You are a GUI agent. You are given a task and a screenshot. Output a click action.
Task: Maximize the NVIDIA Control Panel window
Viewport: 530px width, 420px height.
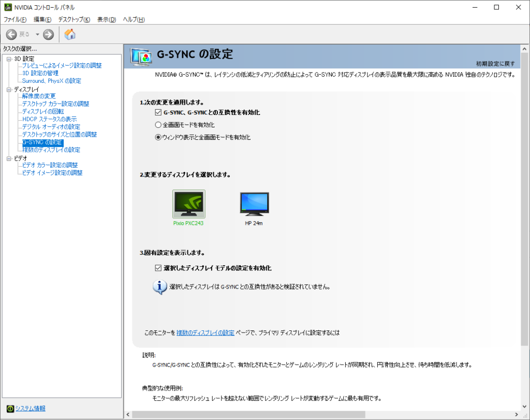(x=496, y=7)
